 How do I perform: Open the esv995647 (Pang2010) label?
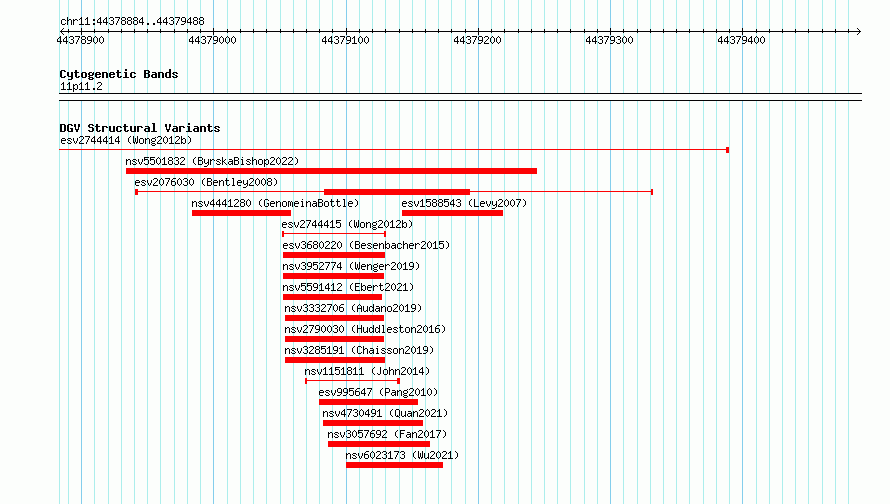point(378,392)
